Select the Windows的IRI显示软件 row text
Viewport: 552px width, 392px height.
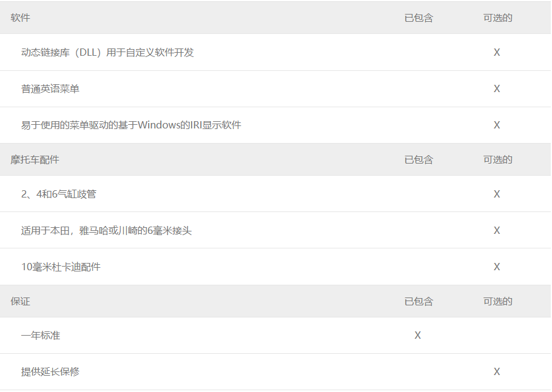(x=131, y=125)
